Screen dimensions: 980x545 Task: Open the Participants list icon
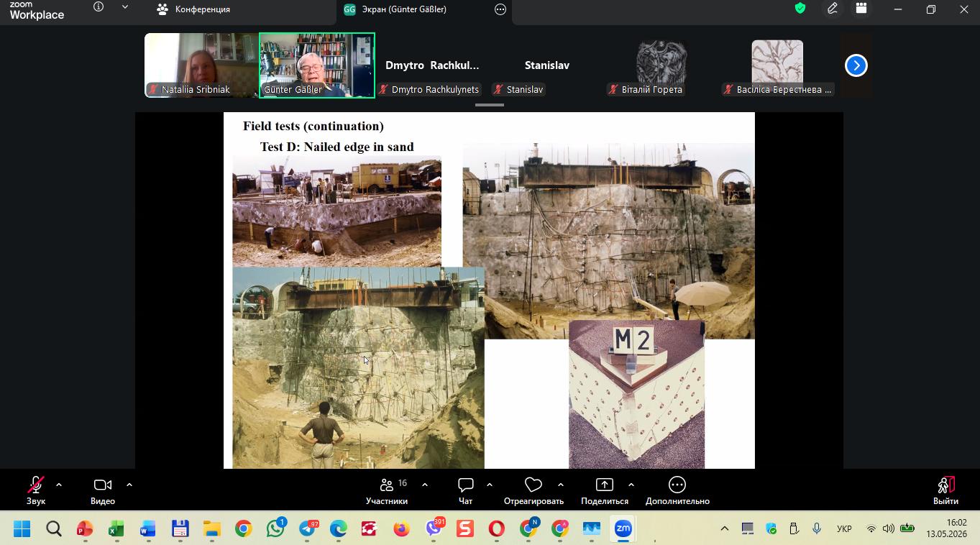pyautogui.click(x=387, y=485)
